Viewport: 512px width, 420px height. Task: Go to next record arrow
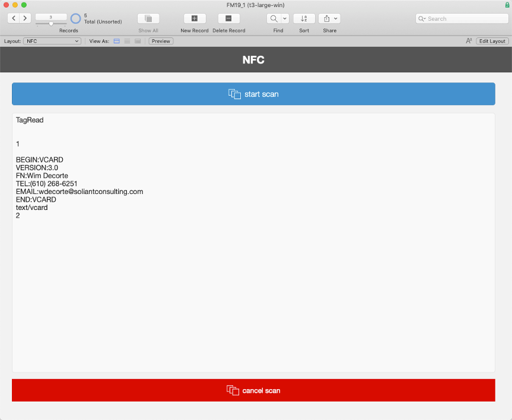25,18
